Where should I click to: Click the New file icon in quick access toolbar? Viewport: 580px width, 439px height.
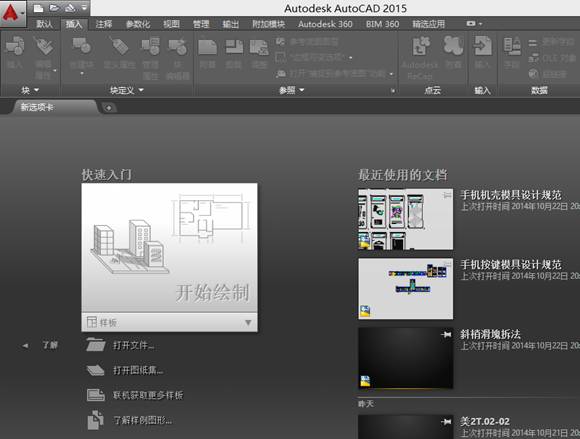38,8
